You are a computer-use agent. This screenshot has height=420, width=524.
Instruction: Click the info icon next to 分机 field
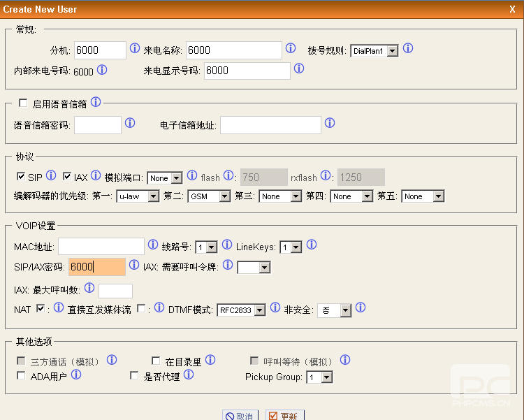135,49
